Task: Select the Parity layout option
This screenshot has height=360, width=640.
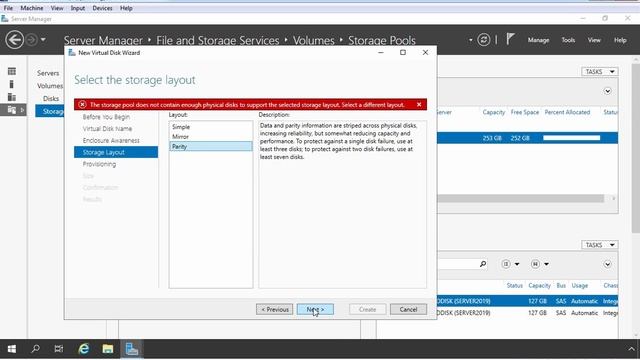Action: 211,147
